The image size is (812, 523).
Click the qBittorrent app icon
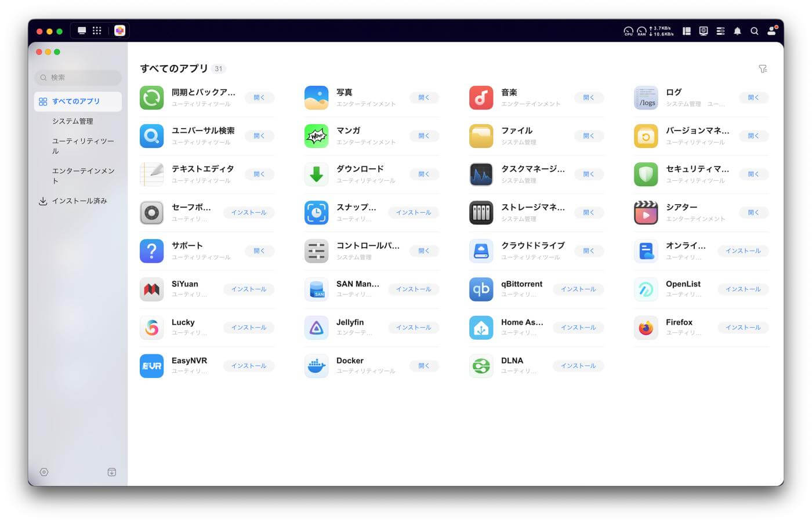coord(481,289)
